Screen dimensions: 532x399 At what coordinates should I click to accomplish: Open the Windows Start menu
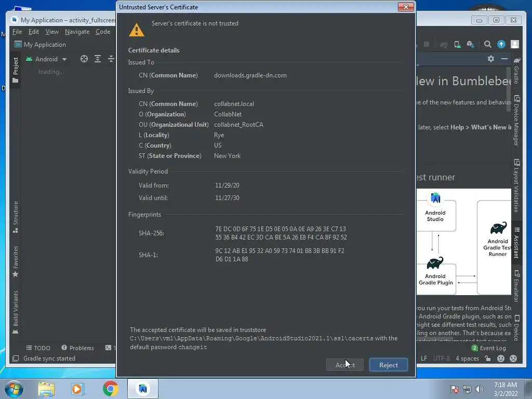[x=14, y=389]
